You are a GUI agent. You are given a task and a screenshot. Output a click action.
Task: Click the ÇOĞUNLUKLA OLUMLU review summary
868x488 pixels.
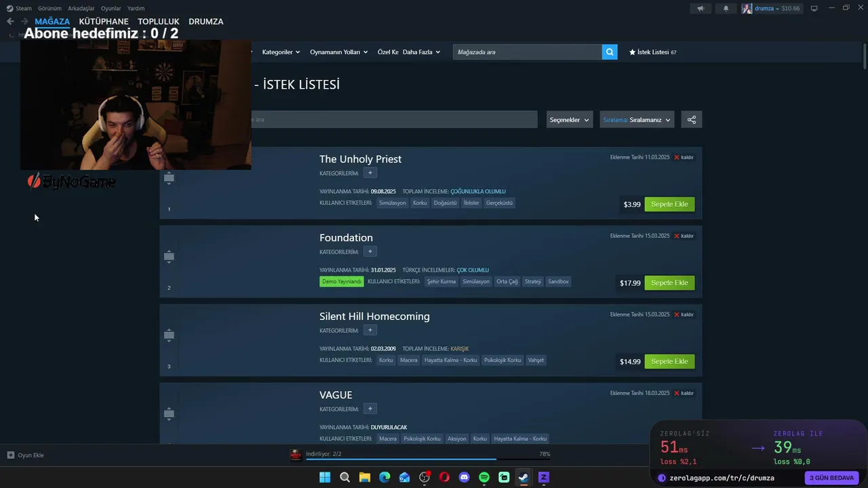[x=478, y=192]
